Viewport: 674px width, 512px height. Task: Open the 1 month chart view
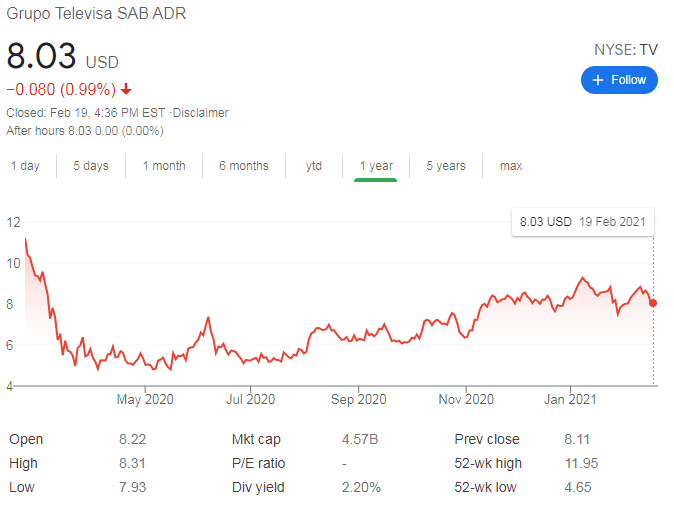[164, 166]
